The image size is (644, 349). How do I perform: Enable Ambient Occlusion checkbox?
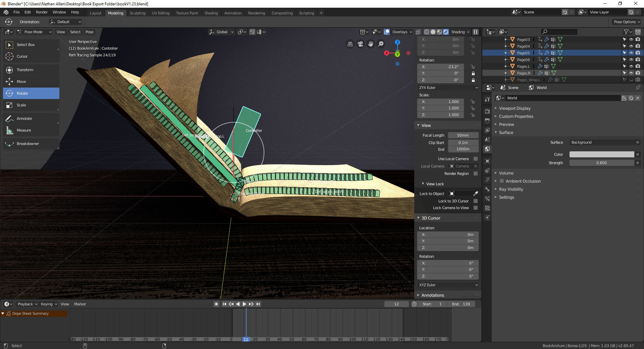click(502, 181)
